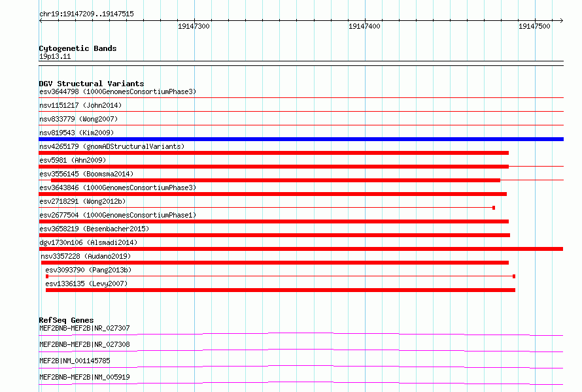Screen dimensions: 582x392
Task: Click the blue nsv819543 variant bar
Action: 301,139
